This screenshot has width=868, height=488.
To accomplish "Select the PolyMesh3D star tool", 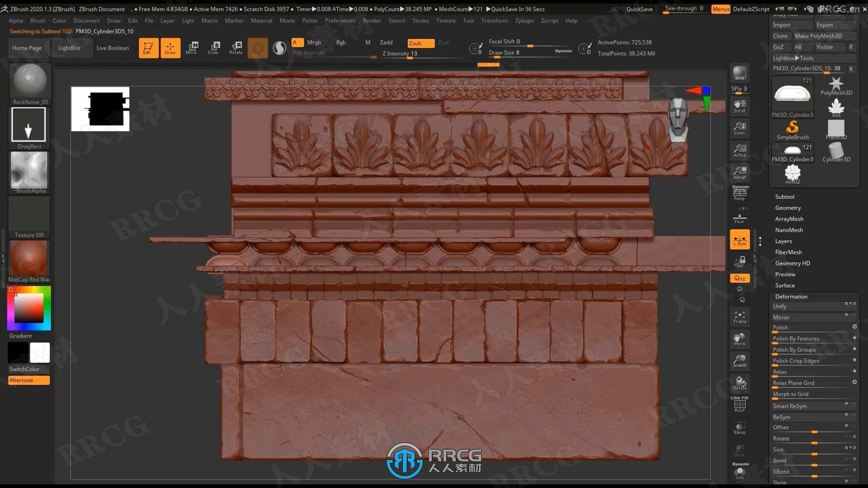I will pos(836,86).
